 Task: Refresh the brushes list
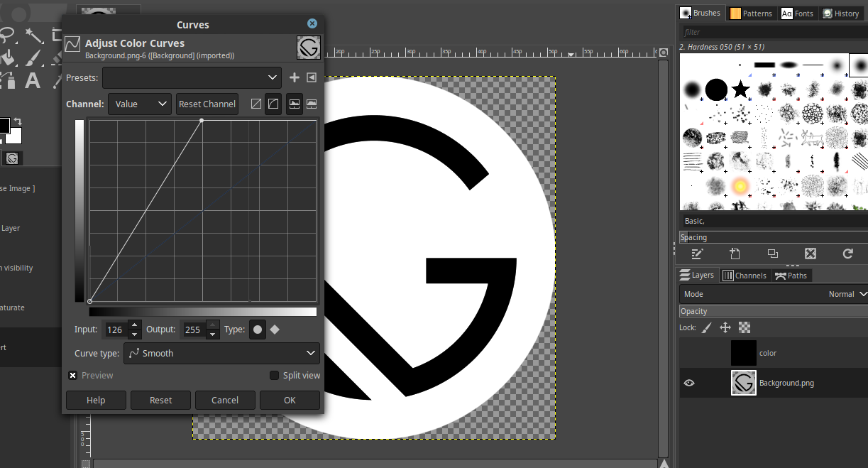pyautogui.click(x=847, y=254)
